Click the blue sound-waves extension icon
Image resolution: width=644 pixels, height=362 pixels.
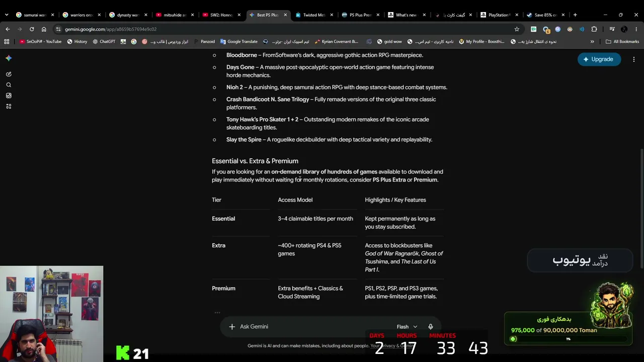point(582,29)
